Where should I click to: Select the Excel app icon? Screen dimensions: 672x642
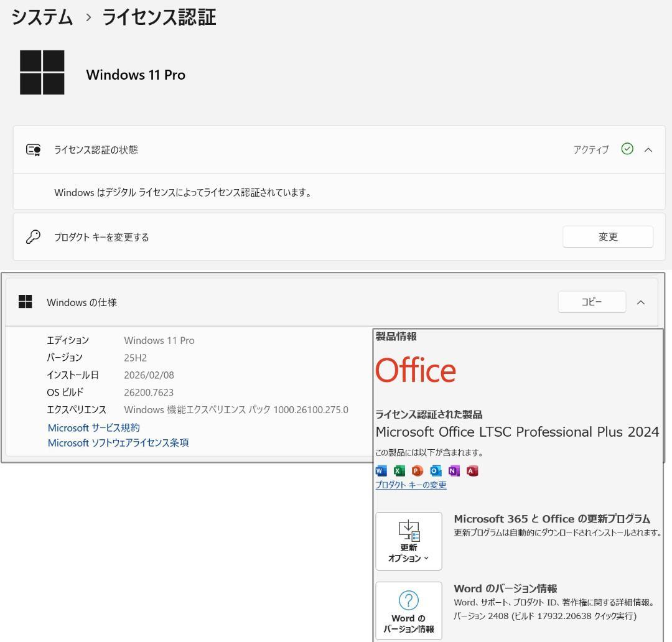pos(399,471)
